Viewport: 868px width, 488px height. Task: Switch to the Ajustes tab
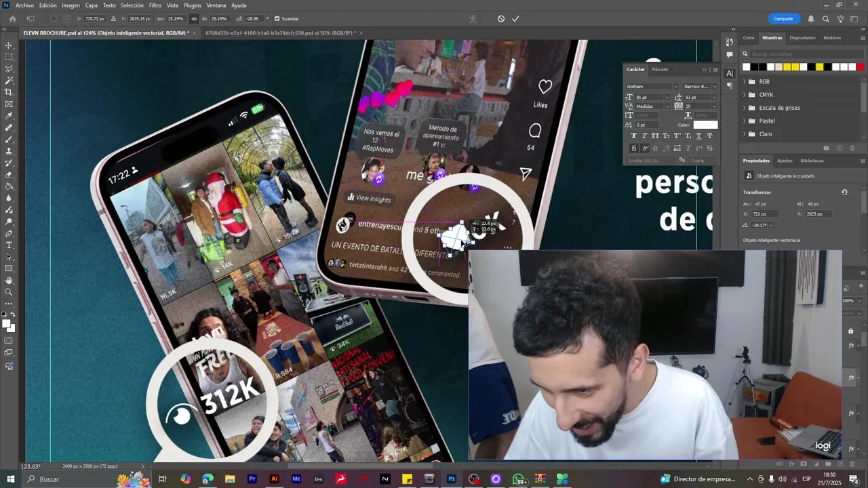click(x=785, y=161)
